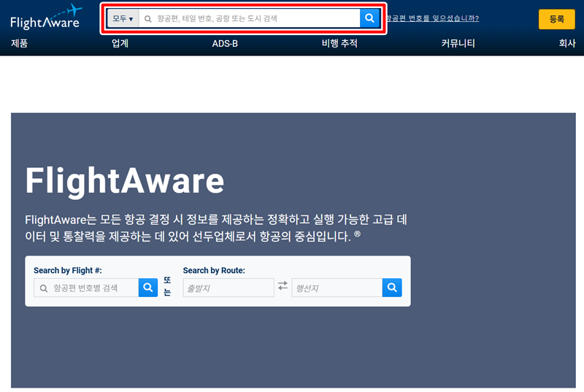Click the yellow 등록 button
The width and height of the screenshot is (584, 392).
pos(557,19)
